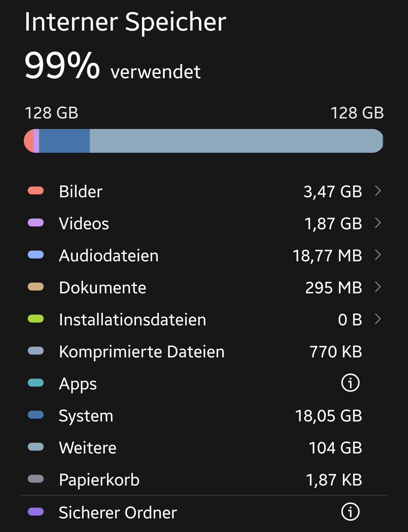Tap the info icon next to Apps
The width and height of the screenshot is (408, 532).
pos(350,383)
